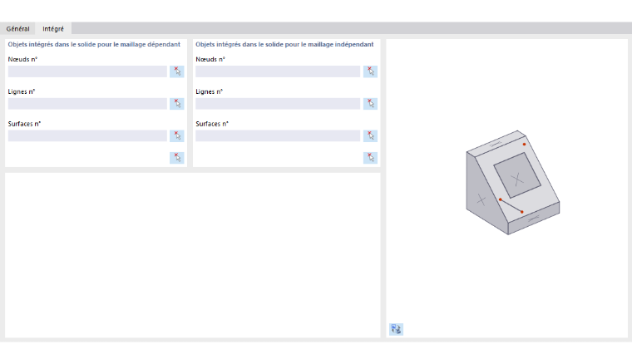Pick nodes graphically for independent mesh
The height and width of the screenshot is (364, 632).
[x=370, y=71]
